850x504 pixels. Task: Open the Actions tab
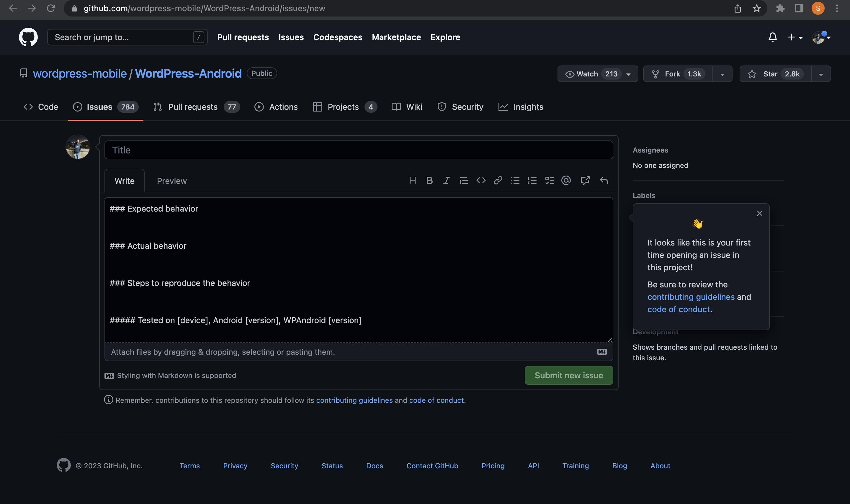pos(276,107)
